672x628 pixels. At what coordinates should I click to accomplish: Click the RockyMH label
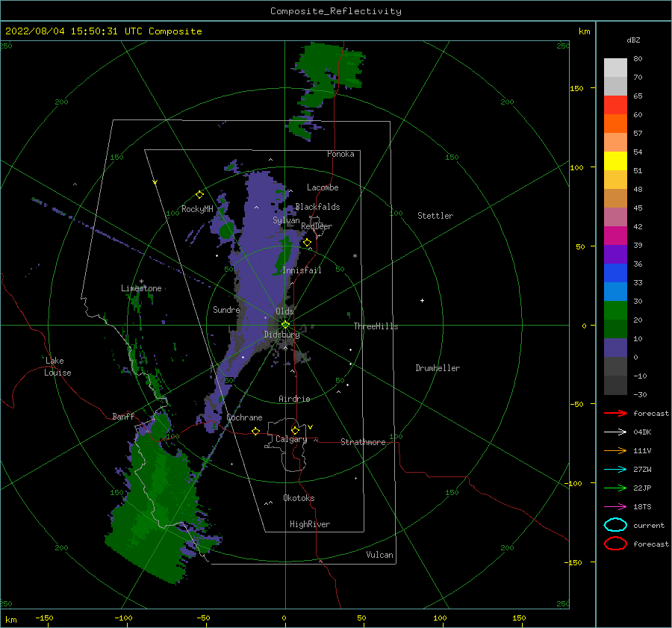[197, 209]
